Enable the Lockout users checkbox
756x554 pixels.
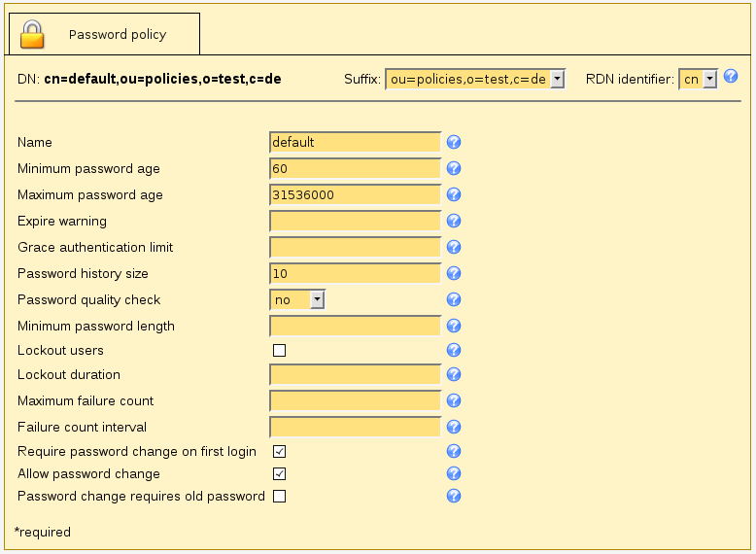(279, 350)
